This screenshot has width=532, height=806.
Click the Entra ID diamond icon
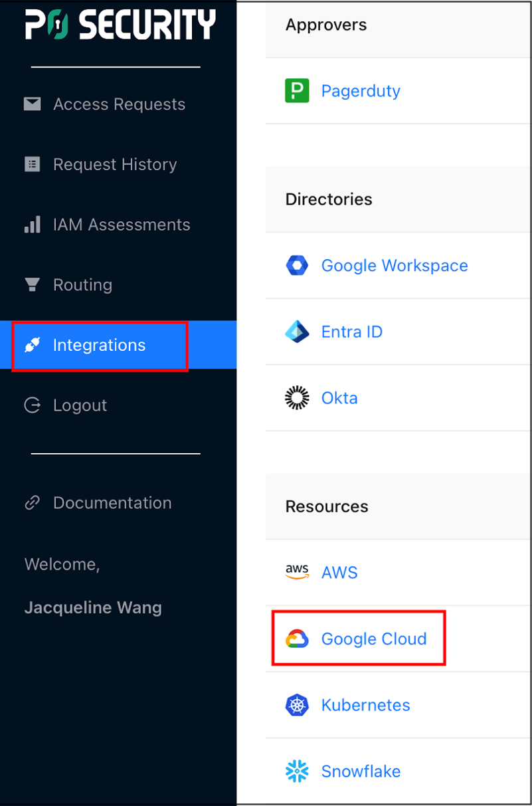coord(297,332)
